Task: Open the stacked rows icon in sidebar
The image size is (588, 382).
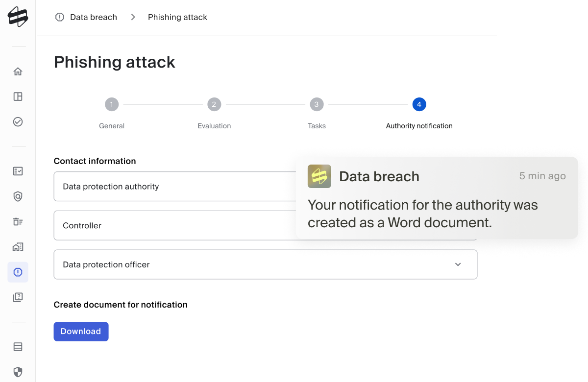Action: click(18, 347)
